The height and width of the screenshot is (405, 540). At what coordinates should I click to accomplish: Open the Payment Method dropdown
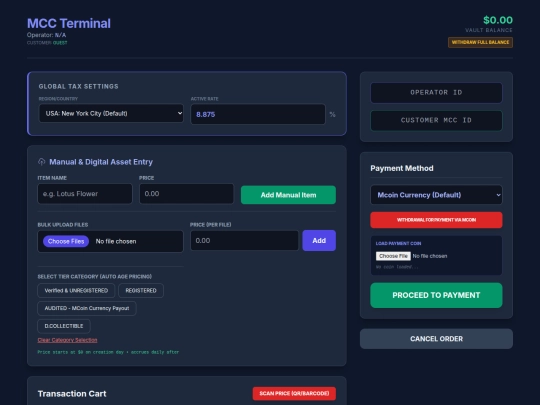tap(436, 195)
